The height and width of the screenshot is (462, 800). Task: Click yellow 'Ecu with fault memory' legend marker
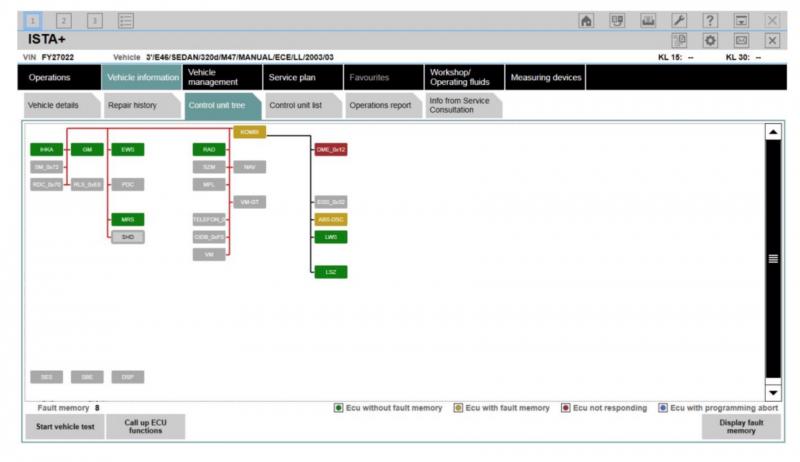[458, 408]
